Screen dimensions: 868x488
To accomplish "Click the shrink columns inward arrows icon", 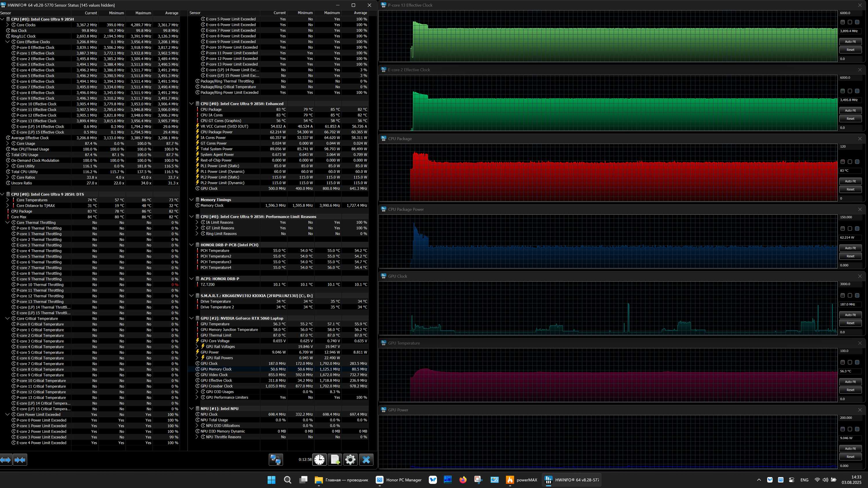I will pos(20,459).
